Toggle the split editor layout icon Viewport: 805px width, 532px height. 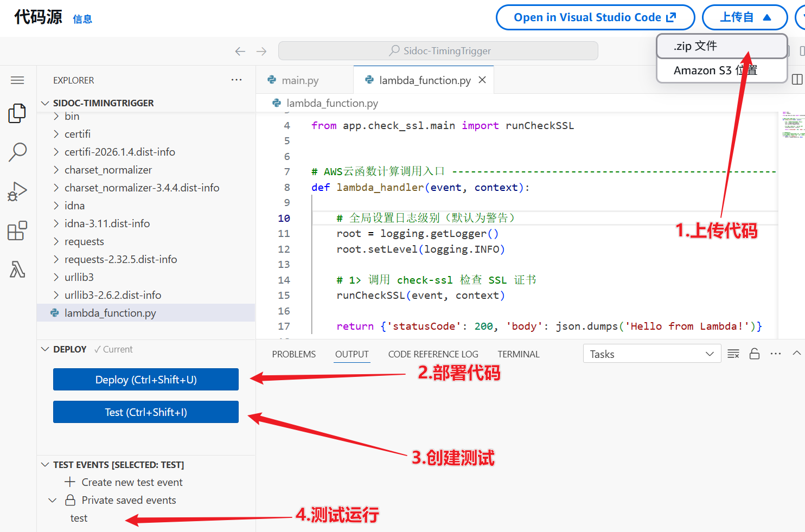pyautogui.click(x=797, y=80)
